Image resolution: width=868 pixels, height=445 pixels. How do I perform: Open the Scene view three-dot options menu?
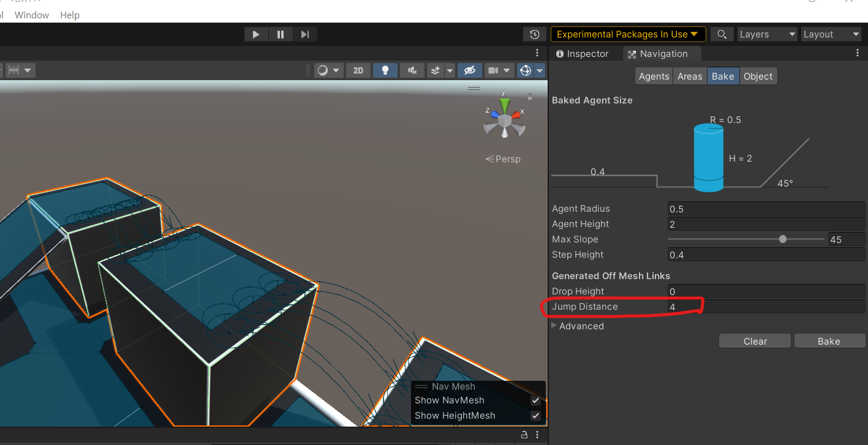[537, 53]
